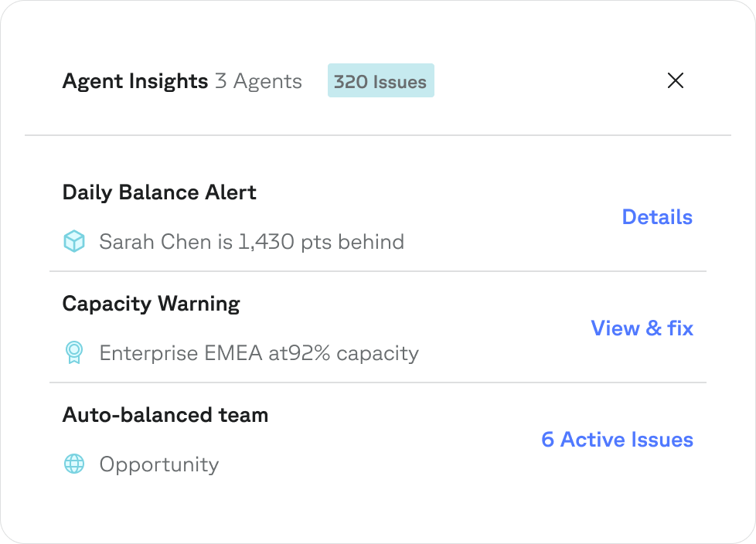The height and width of the screenshot is (544, 756).
Task: Click the Opportunity label text
Action: click(159, 464)
